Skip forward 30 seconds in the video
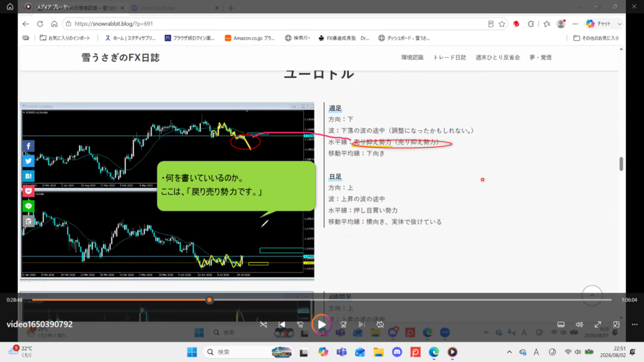Viewport: 644px width, 362px height. tap(343, 324)
